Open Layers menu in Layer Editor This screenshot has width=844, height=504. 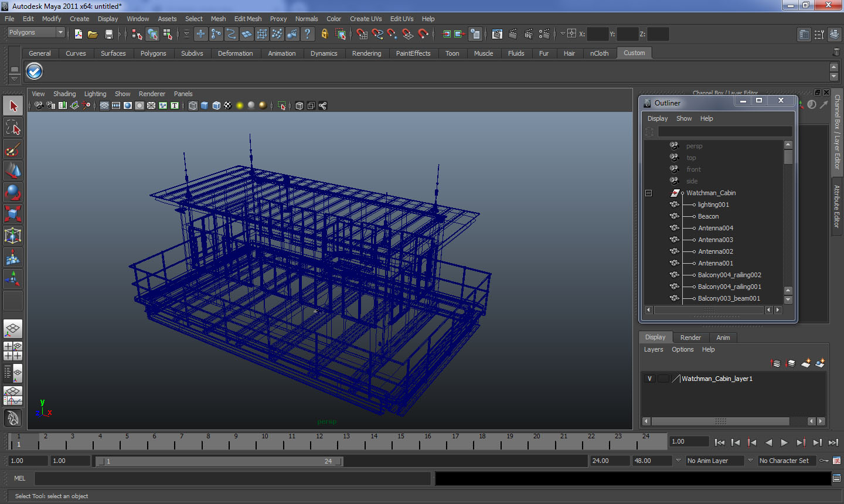tap(654, 349)
